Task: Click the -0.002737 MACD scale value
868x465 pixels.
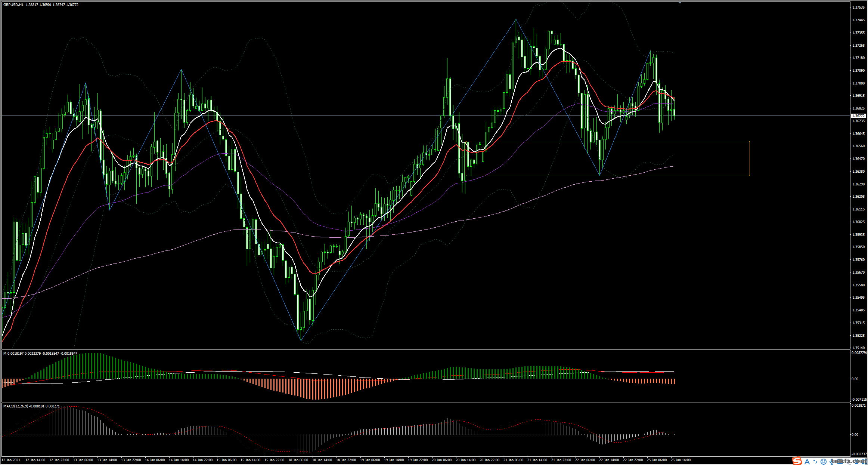Action: (858, 453)
